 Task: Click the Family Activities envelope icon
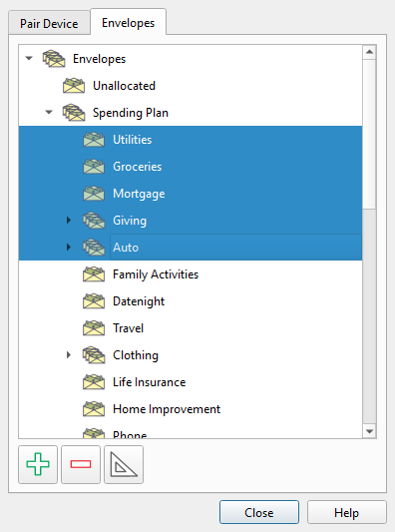click(94, 274)
